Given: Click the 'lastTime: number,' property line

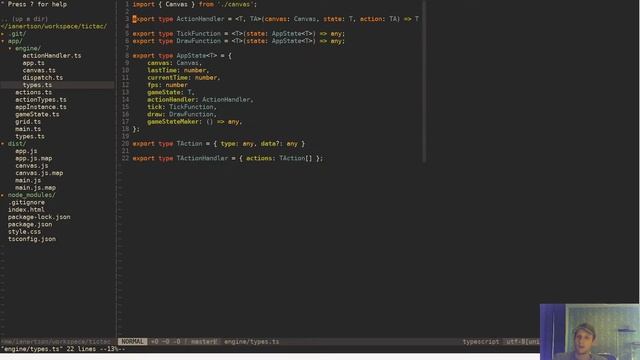Looking at the screenshot, I should (178, 71).
